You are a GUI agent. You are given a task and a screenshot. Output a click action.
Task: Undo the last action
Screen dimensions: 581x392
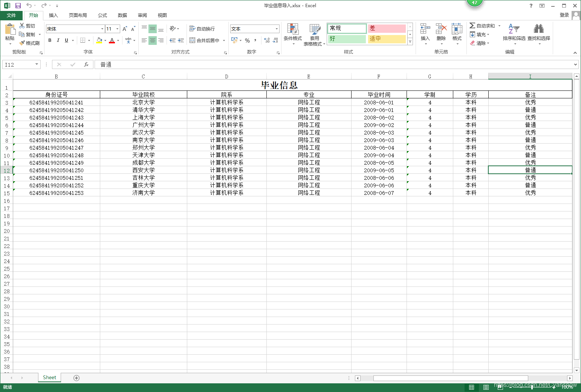click(x=29, y=6)
